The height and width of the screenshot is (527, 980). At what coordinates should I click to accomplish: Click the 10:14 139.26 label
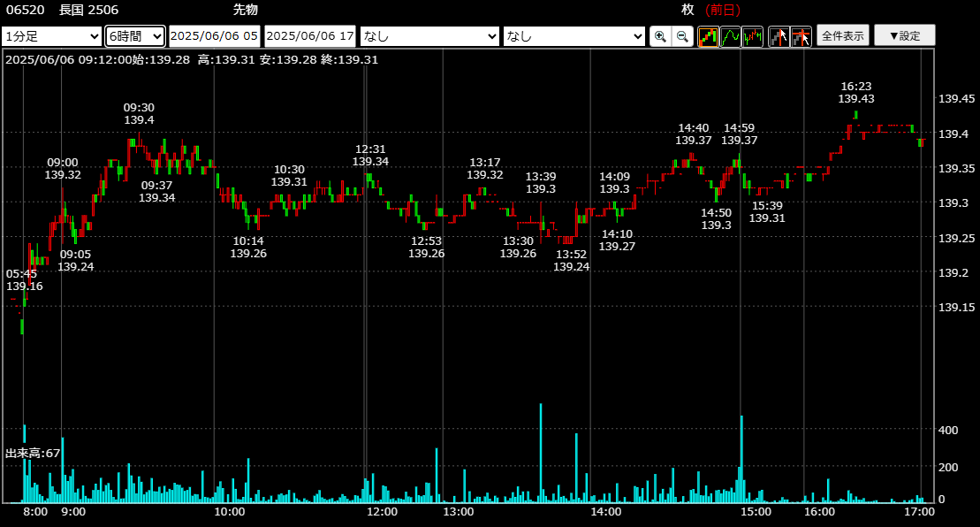[248, 247]
